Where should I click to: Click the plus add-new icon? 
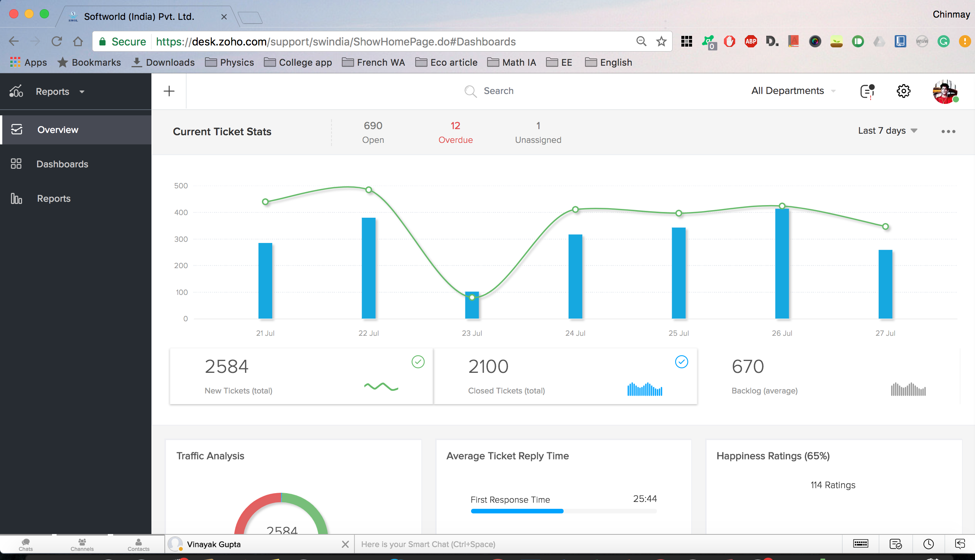169,91
